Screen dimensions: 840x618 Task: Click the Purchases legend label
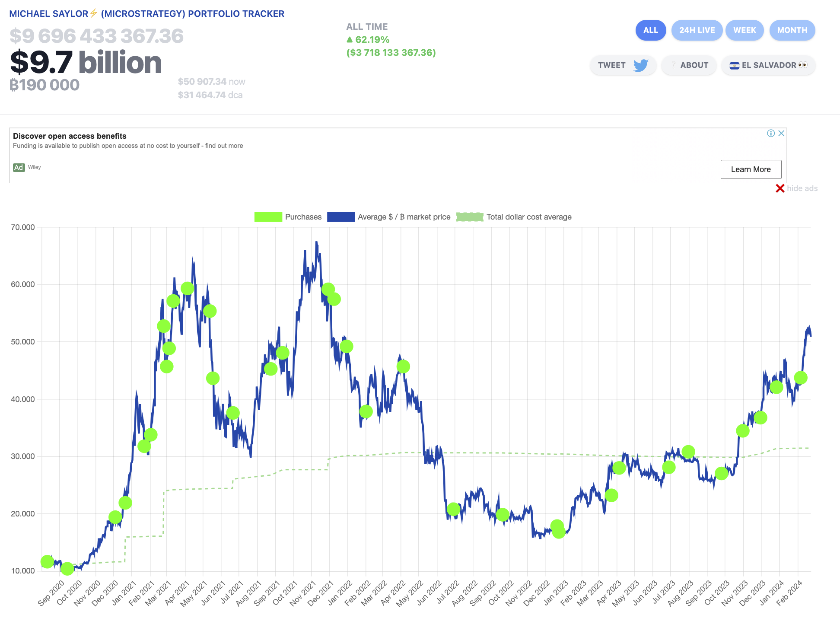[303, 217]
